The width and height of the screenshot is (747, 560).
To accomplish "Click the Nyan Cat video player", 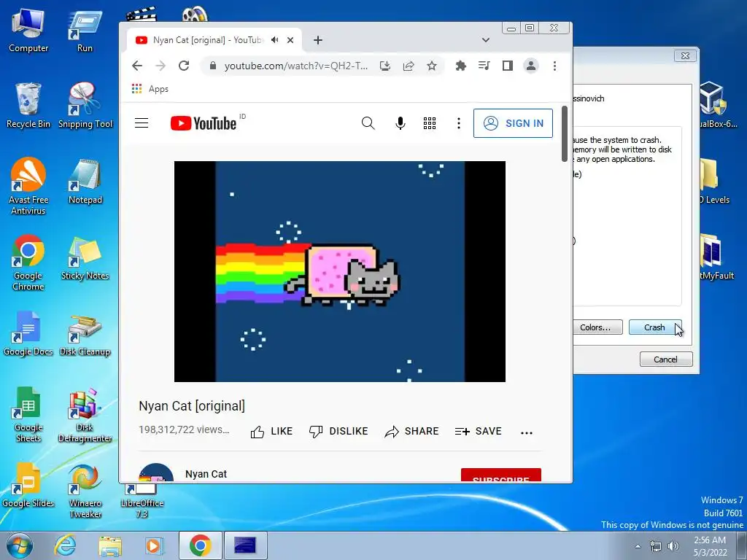I will tap(340, 271).
